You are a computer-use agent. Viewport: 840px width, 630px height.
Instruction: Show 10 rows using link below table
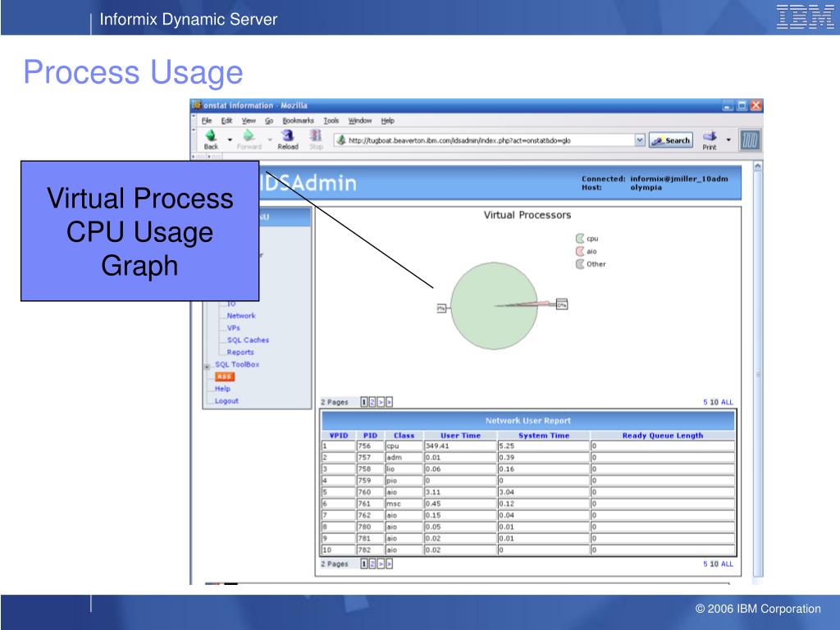point(714,564)
